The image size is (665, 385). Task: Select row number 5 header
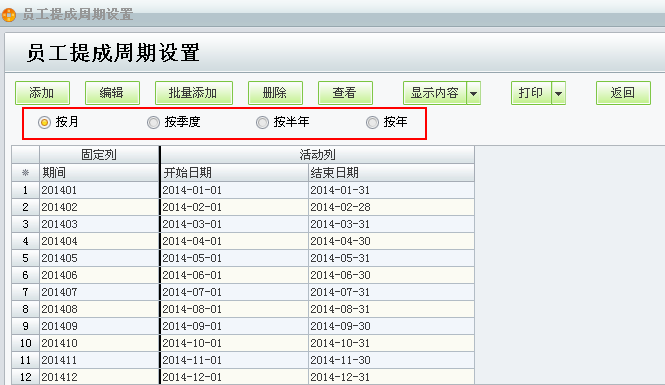[25, 258]
